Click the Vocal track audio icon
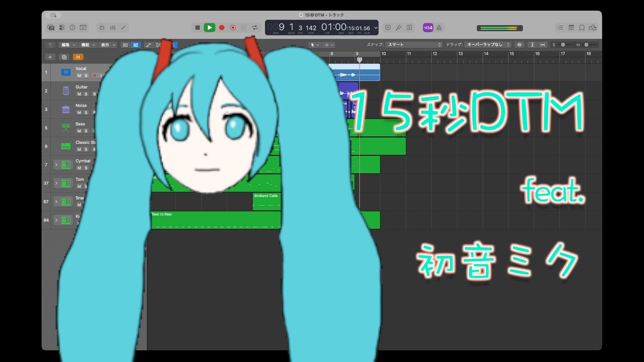644x362 pixels. pos(66,72)
